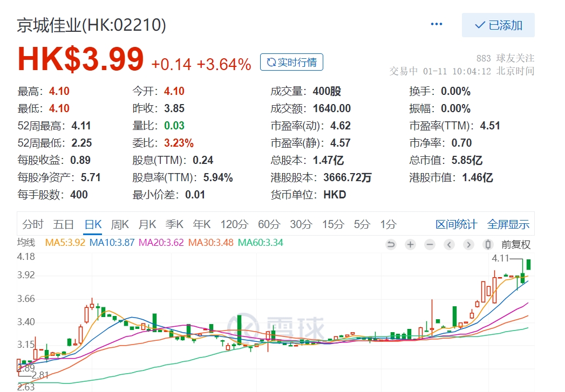Click the latest green candlestick on the chart
The width and height of the screenshot is (565, 392).
[529, 264]
